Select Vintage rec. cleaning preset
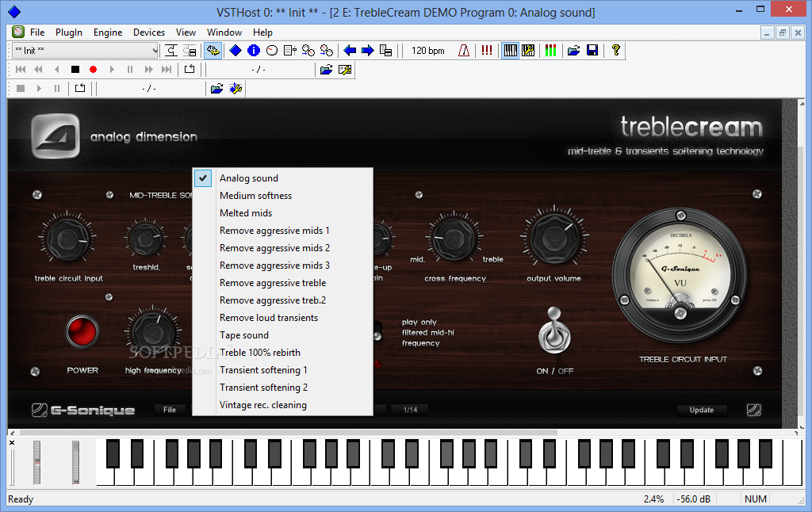This screenshot has height=512, width=812. [283, 405]
